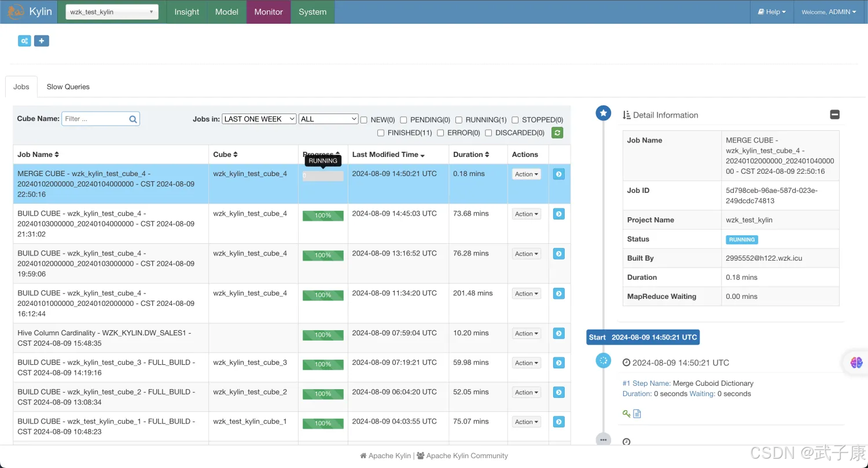This screenshot has height=468, width=868.
Task: Switch to the Slow Queries tab
Action: click(x=68, y=87)
